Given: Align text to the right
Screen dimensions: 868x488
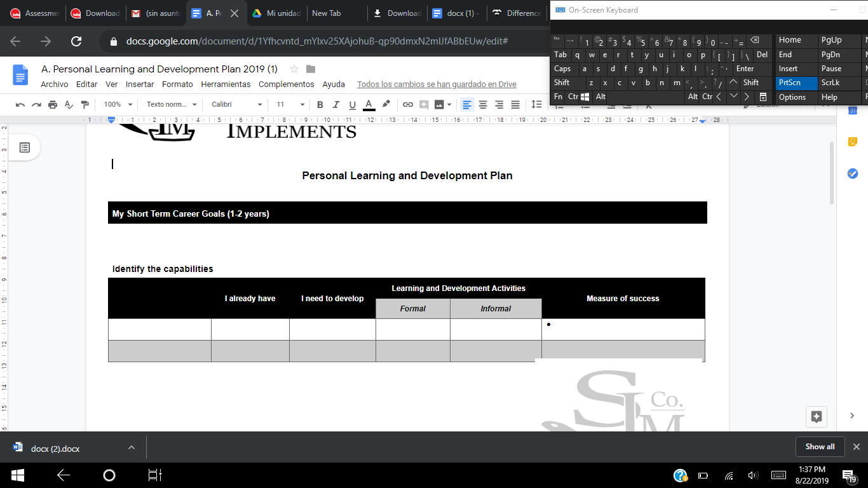Looking at the screenshot, I should [x=499, y=105].
